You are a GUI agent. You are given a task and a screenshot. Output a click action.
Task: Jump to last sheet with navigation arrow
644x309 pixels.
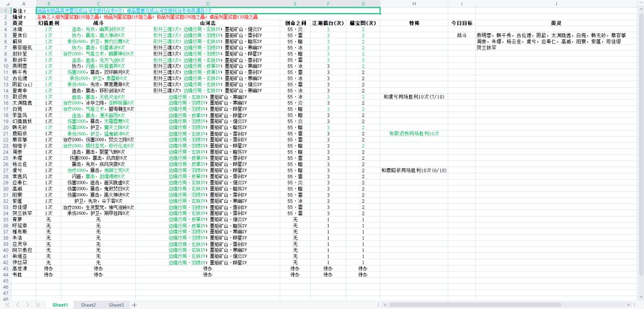coord(38,305)
